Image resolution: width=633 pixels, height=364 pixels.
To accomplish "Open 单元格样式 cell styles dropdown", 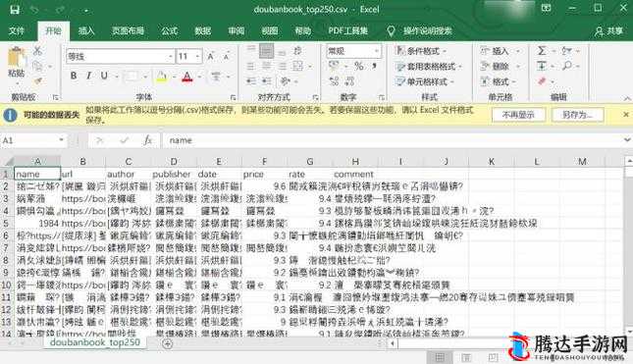I will pos(425,81).
